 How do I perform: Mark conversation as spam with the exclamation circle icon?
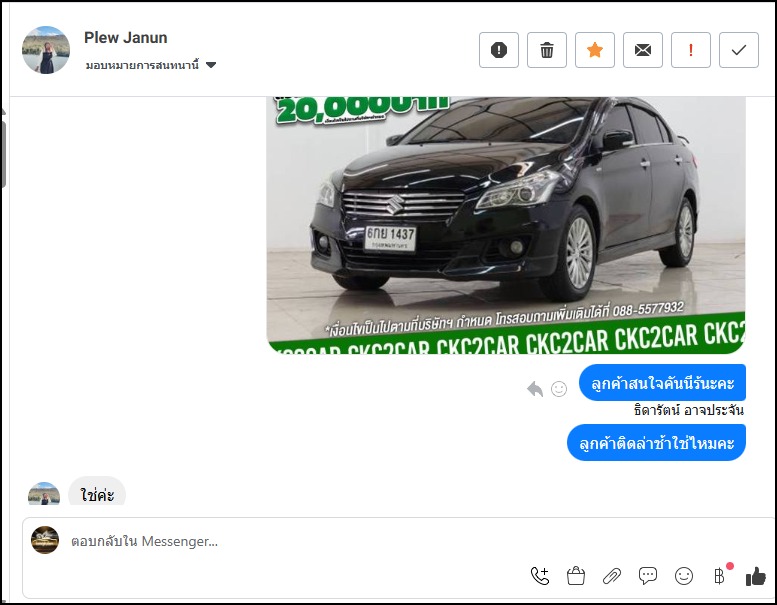tap(499, 50)
